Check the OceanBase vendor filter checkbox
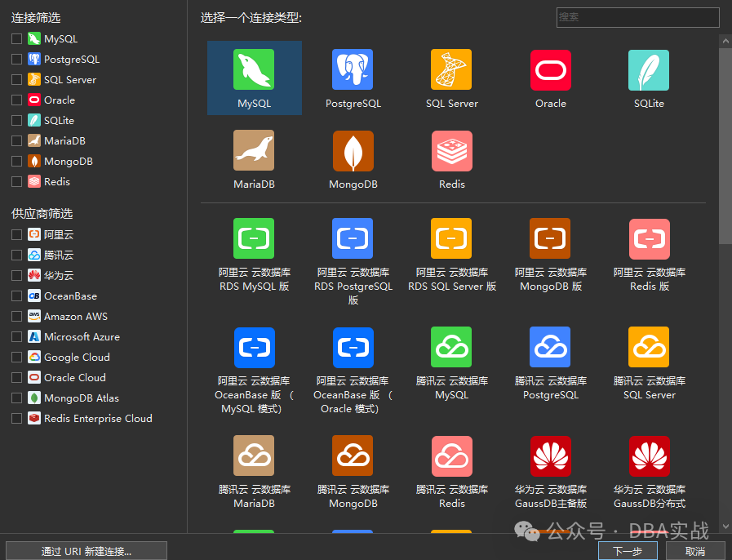The height and width of the screenshot is (560, 732). point(17,296)
